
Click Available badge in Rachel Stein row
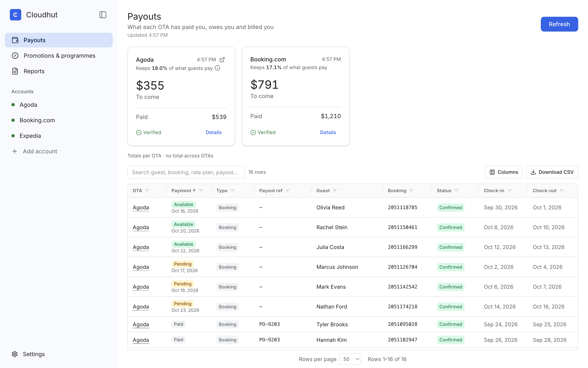(x=184, y=224)
